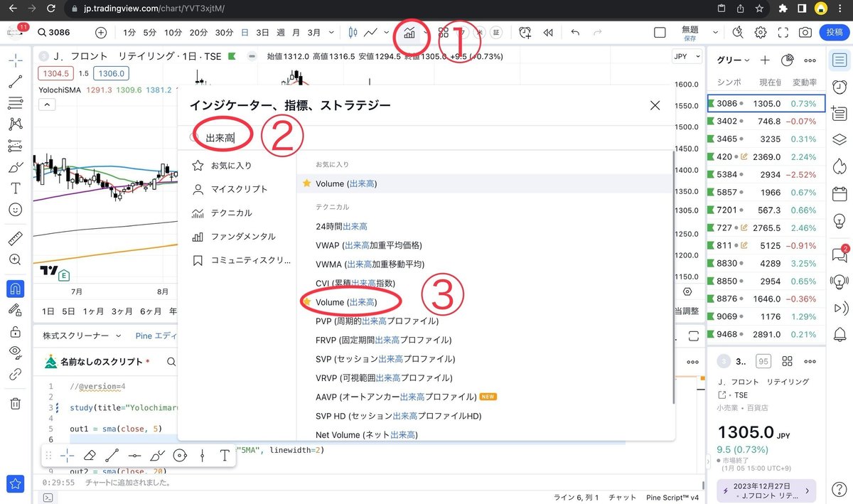Toggle the layout square checkbox in top toolbar

coord(660,32)
